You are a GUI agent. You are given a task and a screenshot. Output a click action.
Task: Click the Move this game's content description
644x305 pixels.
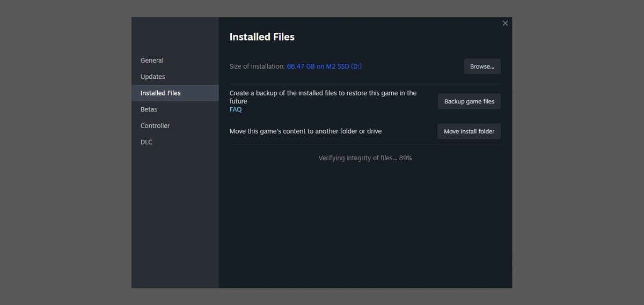(x=305, y=131)
